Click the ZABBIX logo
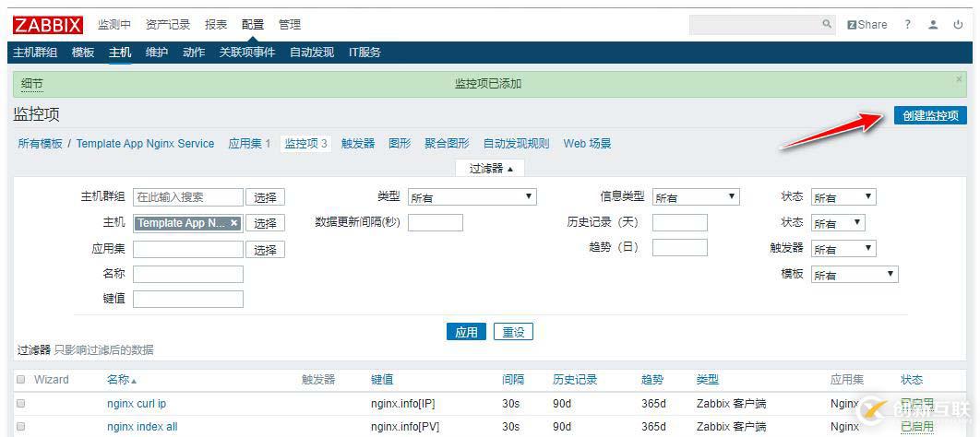Screen dimensions: 980x437 point(48,25)
